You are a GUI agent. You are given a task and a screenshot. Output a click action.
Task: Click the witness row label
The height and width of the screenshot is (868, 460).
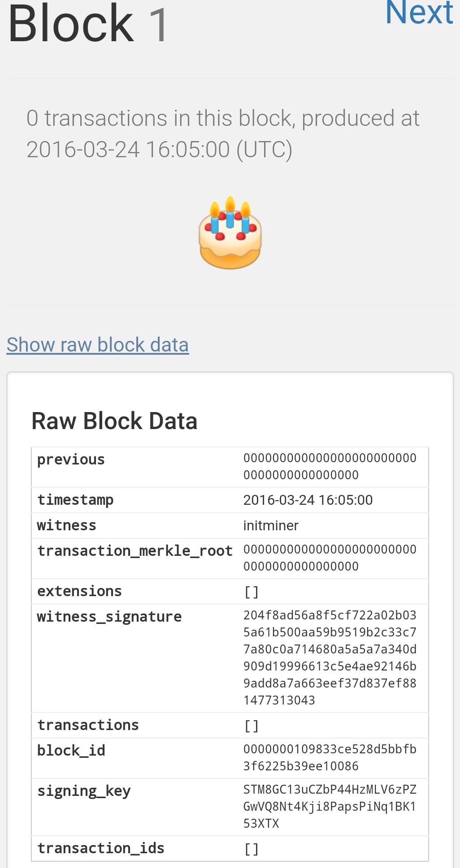pos(67,525)
